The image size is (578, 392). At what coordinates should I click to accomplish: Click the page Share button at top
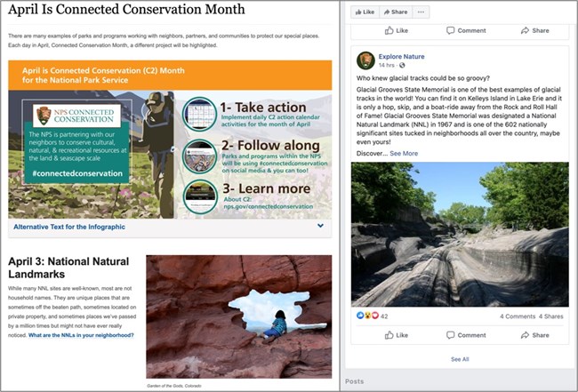pos(395,12)
